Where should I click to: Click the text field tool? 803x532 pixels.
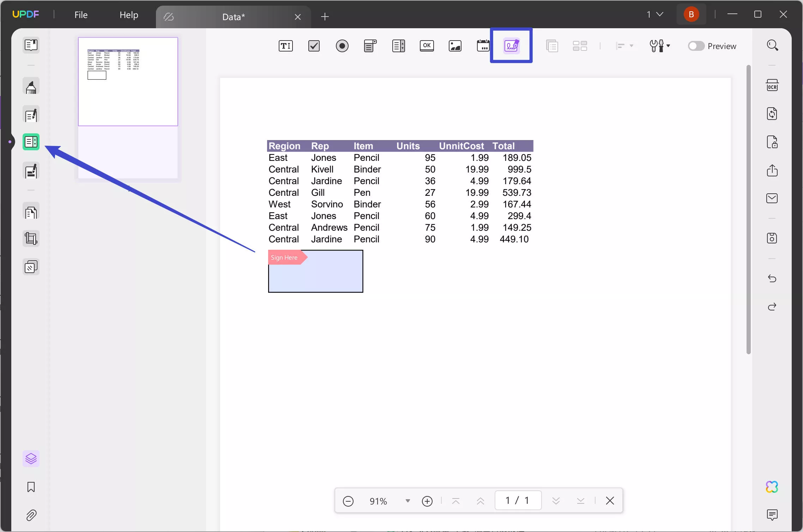pyautogui.click(x=285, y=46)
